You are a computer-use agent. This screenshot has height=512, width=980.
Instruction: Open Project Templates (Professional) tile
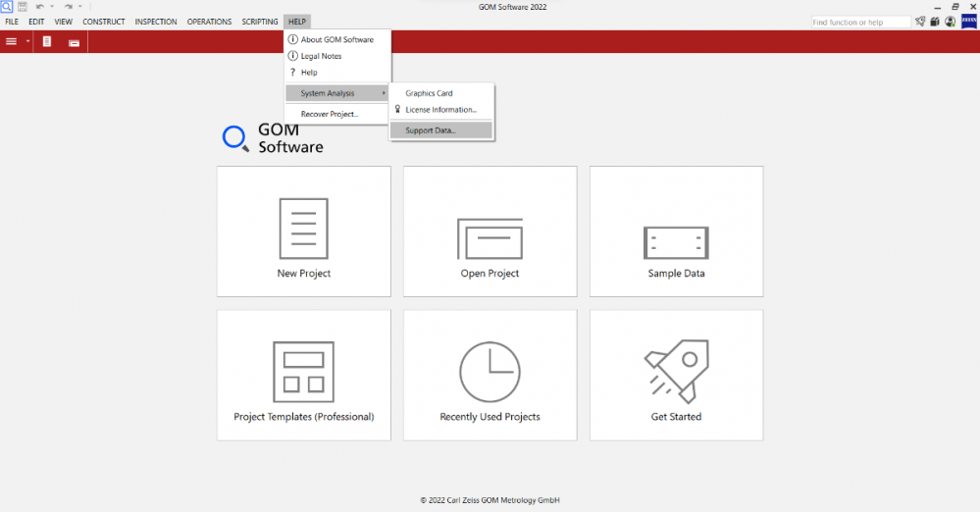pos(304,375)
